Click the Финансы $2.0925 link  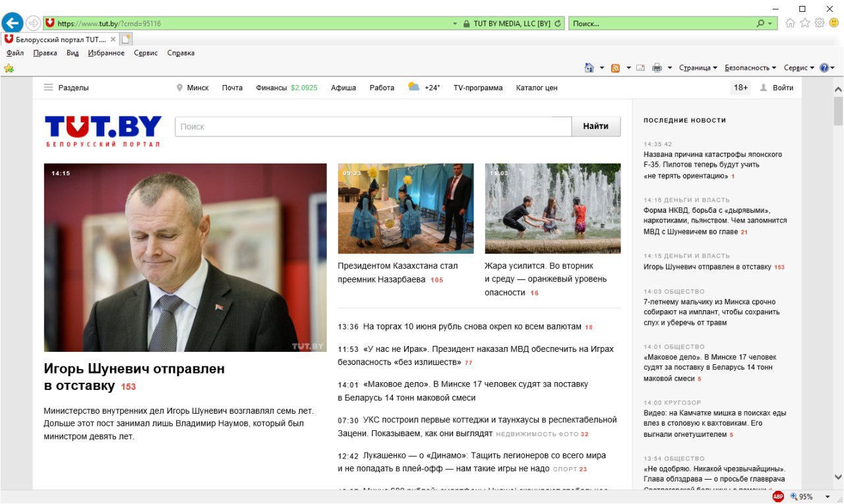pyautogui.click(x=287, y=88)
